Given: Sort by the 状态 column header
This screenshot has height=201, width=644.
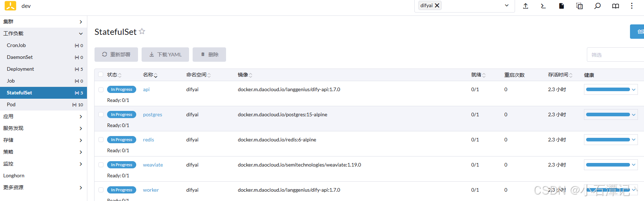Looking at the screenshot, I should pyautogui.click(x=114, y=75).
